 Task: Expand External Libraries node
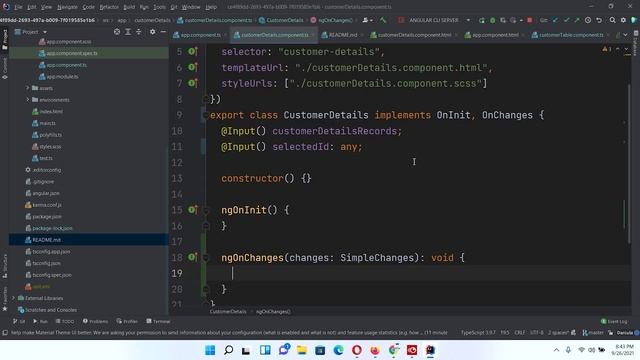pos(13,298)
